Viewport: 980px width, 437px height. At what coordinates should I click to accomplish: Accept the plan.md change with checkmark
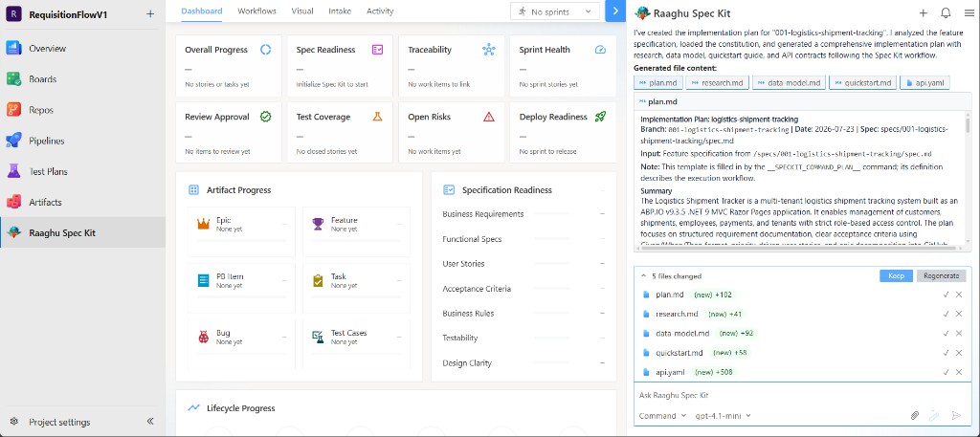point(947,295)
